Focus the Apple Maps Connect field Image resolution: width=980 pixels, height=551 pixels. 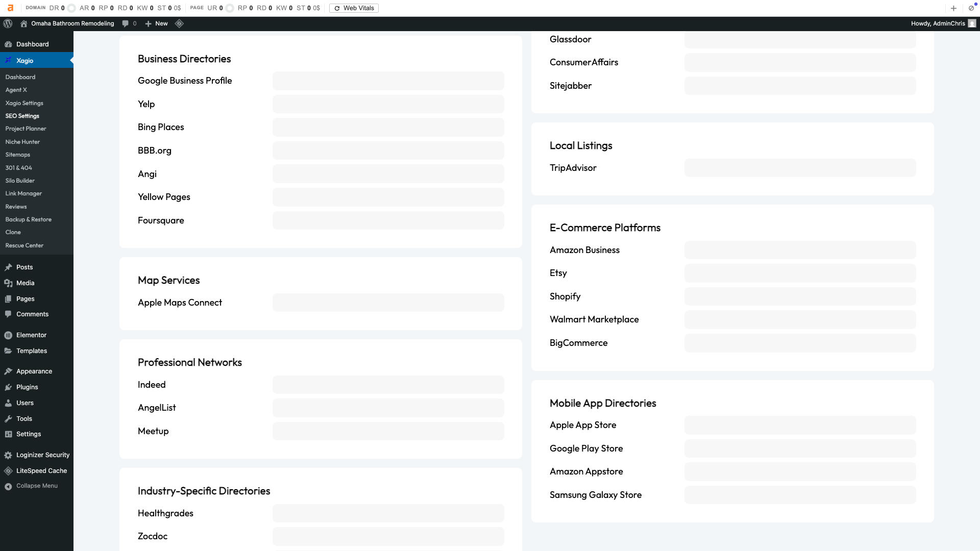click(x=388, y=303)
